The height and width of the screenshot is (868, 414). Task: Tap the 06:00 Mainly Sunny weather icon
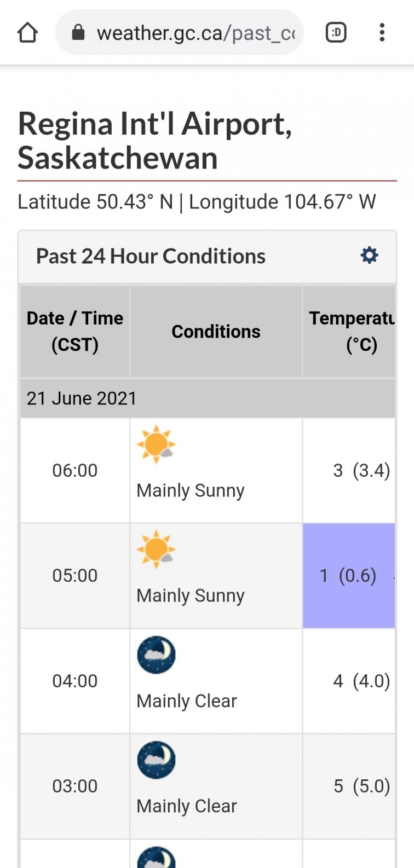(156, 444)
